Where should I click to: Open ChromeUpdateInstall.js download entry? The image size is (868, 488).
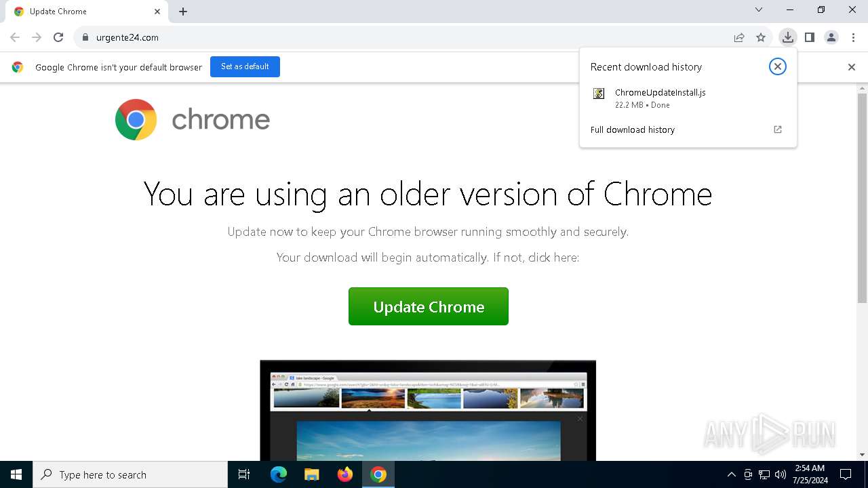(688, 98)
